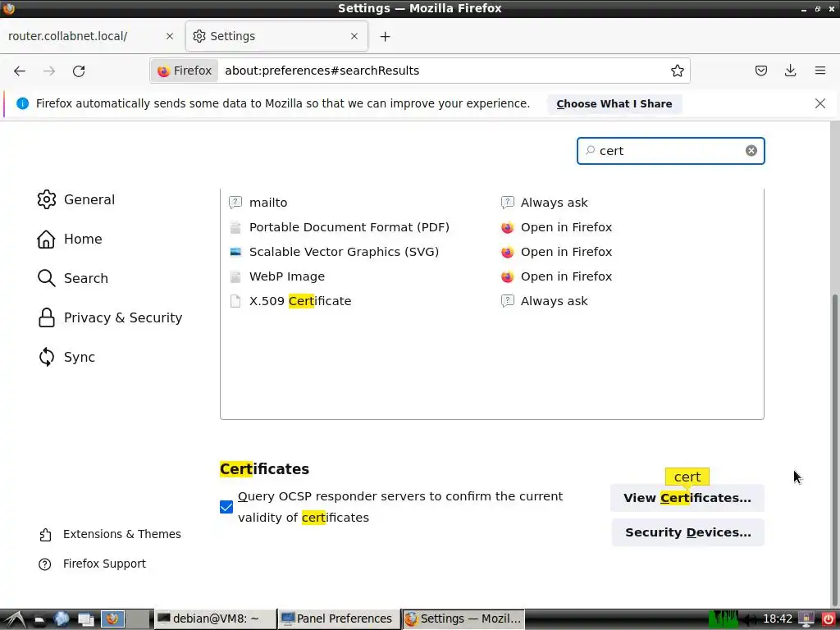Click the green CPU monitor in the tray

724,619
